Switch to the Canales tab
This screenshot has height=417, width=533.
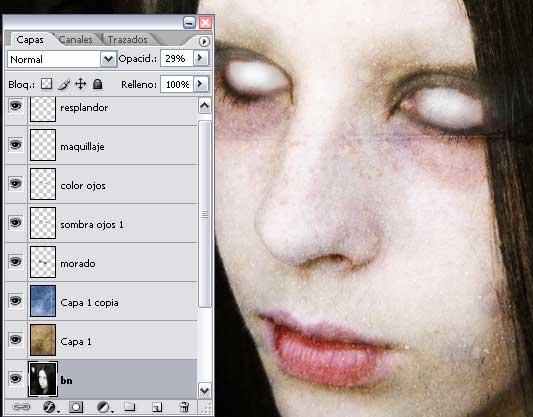coord(75,40)
